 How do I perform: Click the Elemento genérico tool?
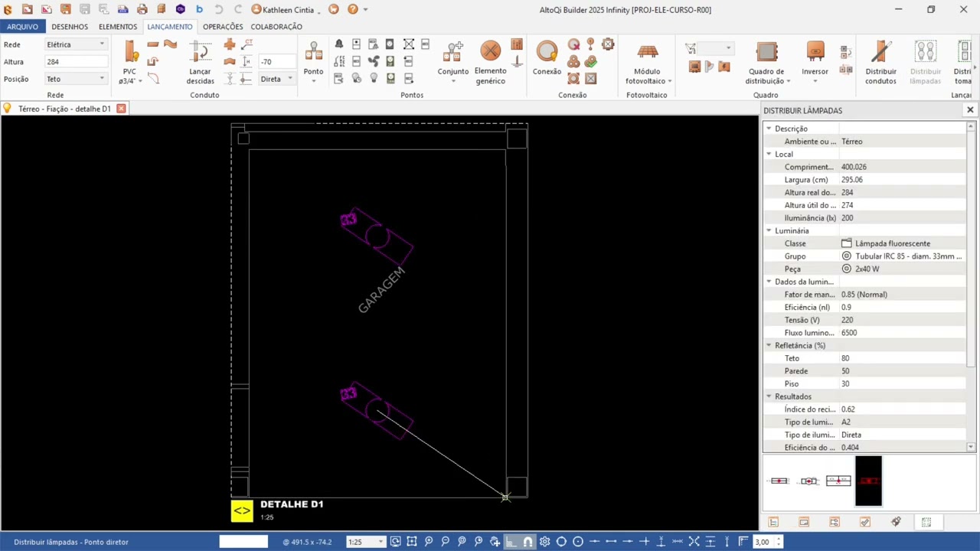490,63
